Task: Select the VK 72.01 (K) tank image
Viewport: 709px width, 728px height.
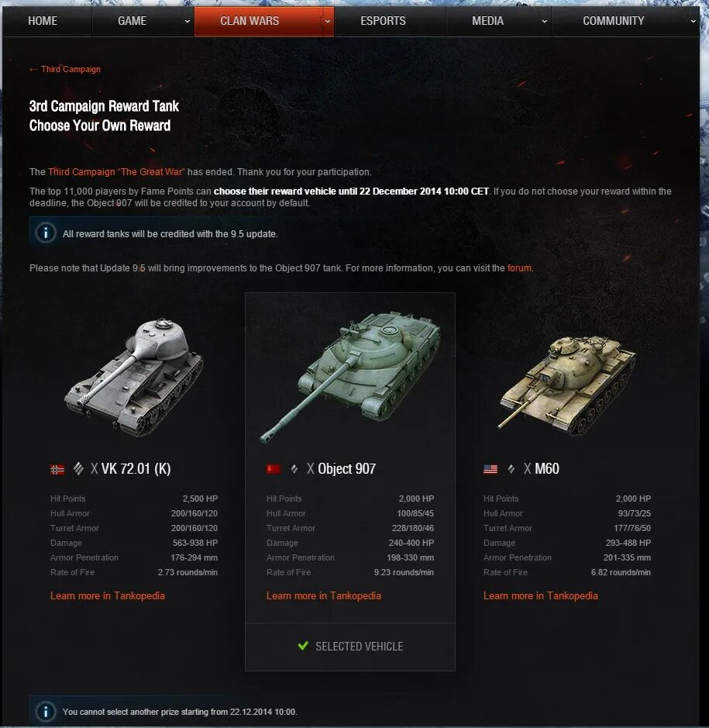Action: click(x=135, y=376)
